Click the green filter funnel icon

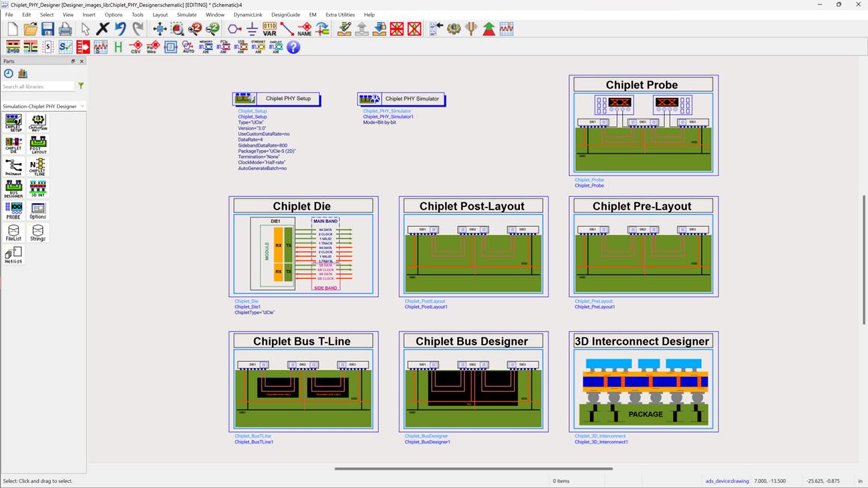[x=81, y=86]
